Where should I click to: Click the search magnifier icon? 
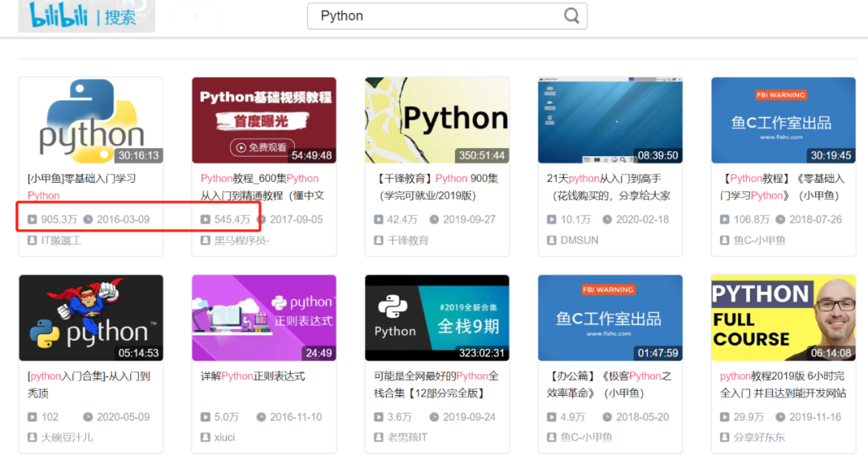[571, 15]
